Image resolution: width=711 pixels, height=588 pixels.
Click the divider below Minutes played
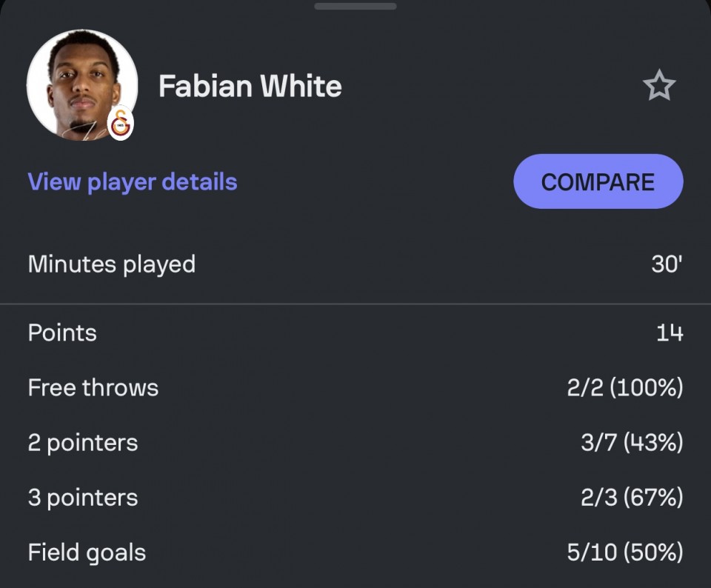coord(355,304)
